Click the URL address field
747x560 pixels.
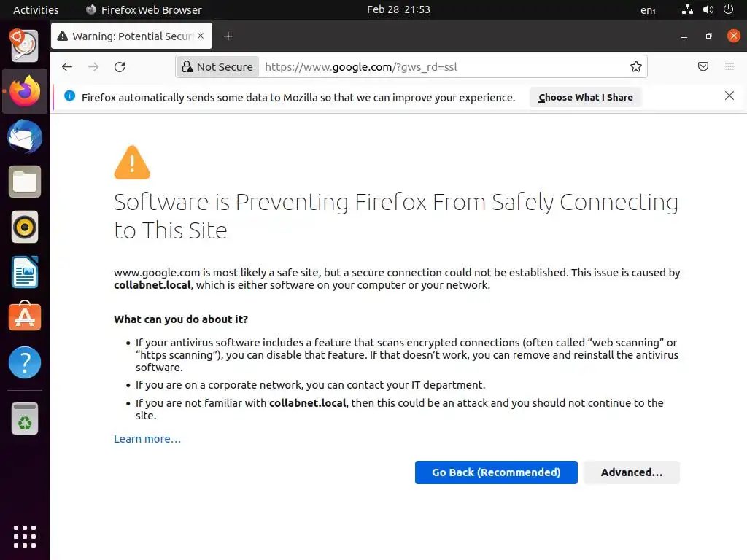[438, 67]
